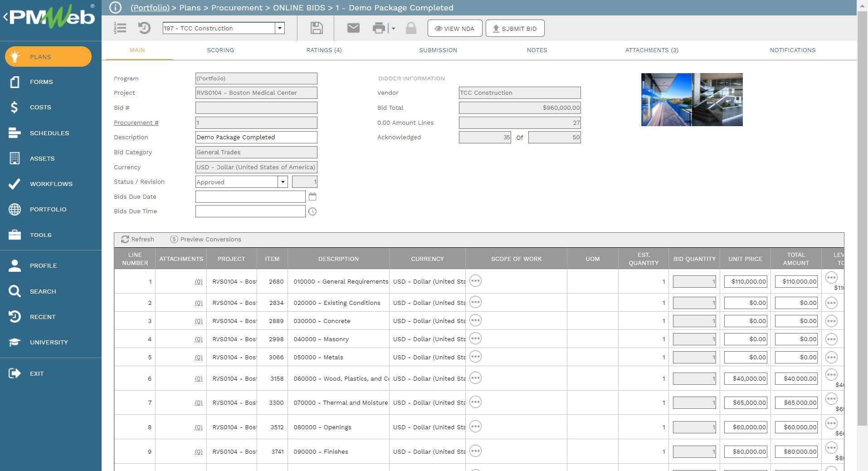Open the Bids Due Date calendar picker
This screenshot has width=868, height=471.
tap(312, 196)
